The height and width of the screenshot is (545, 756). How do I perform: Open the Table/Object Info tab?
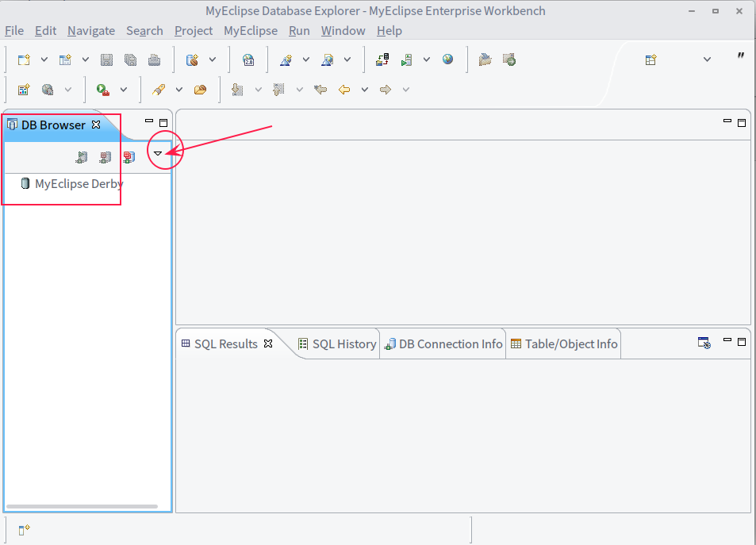[x=564, y=344]
